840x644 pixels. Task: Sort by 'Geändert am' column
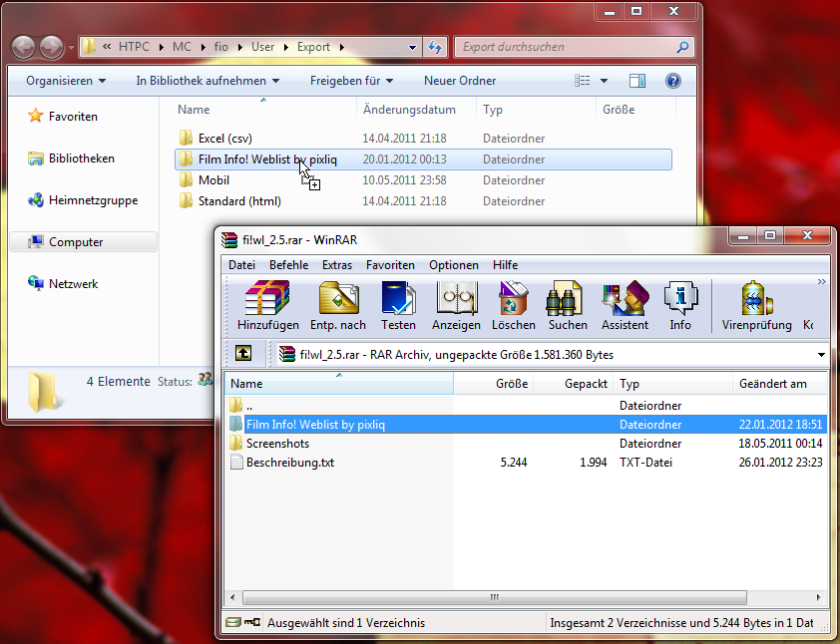pyautogui.click(x=779, y=383)
